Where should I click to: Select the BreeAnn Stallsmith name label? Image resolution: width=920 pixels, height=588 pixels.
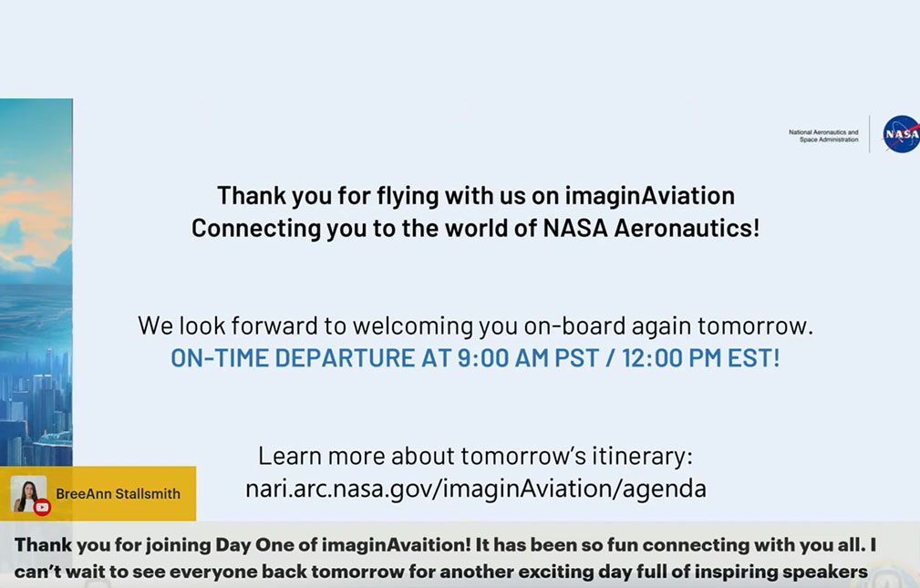(118, 494)
